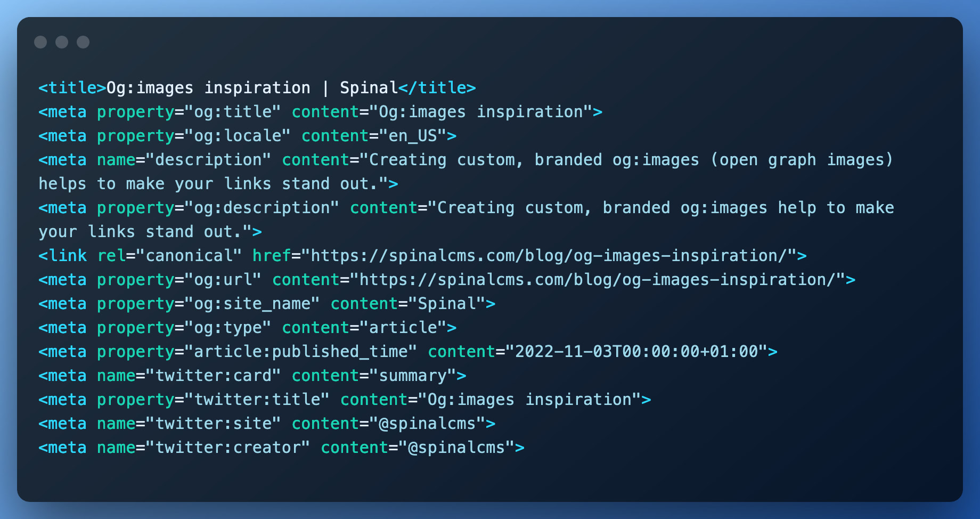This screenshot has width=980, height=519.
Task: Click the "og:locale" property value
Action: (238, 135)
